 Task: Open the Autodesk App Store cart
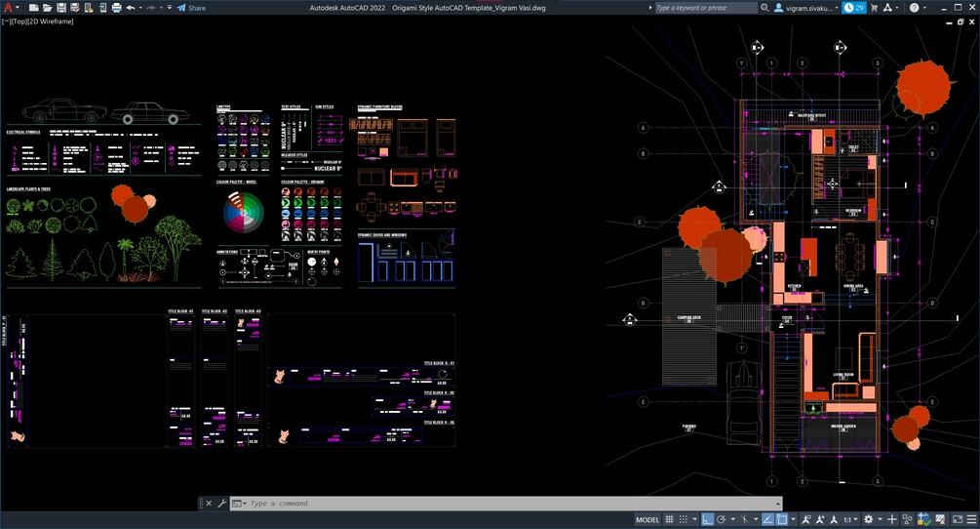coord(874,8)
